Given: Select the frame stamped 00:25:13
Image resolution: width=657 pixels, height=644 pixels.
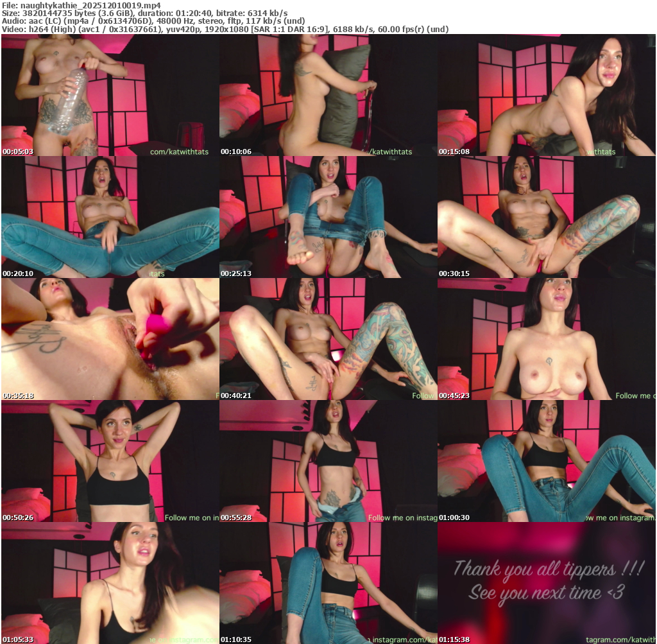Looking at the screenshot, I should pyautogui.click(x=328, y=217).
